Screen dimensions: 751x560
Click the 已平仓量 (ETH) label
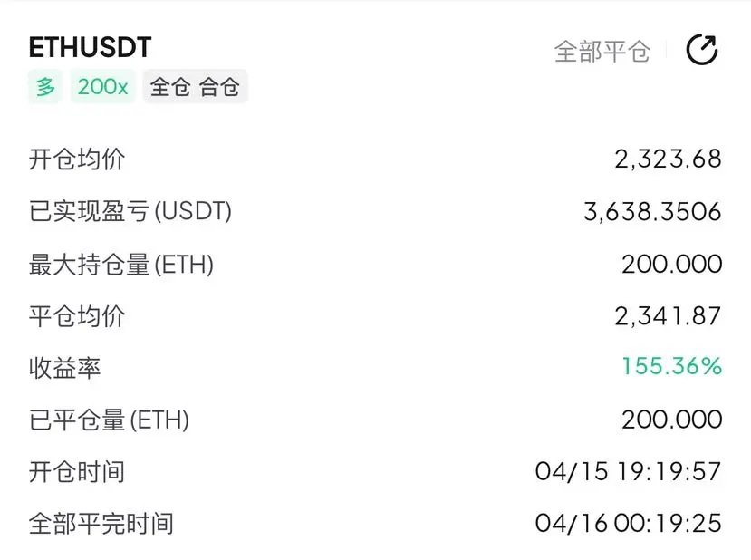[x=110, y=420]
